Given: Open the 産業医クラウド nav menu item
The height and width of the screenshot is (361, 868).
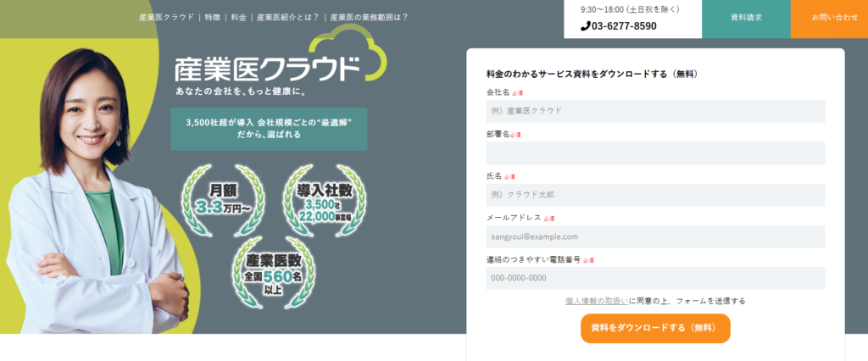Looking at the screenshot, I should (167, 17).
